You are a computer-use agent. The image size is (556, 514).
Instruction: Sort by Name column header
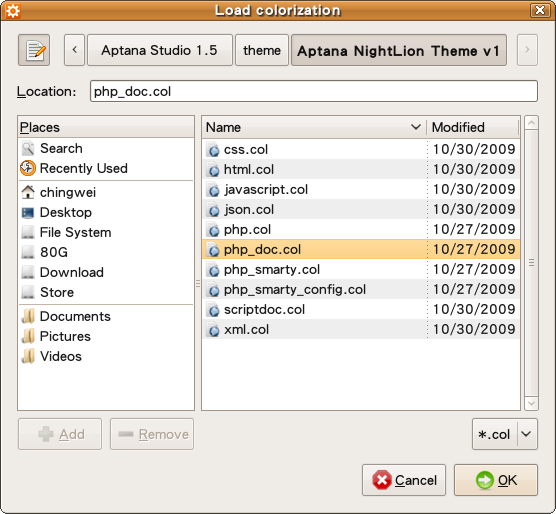tap(314, 127)
